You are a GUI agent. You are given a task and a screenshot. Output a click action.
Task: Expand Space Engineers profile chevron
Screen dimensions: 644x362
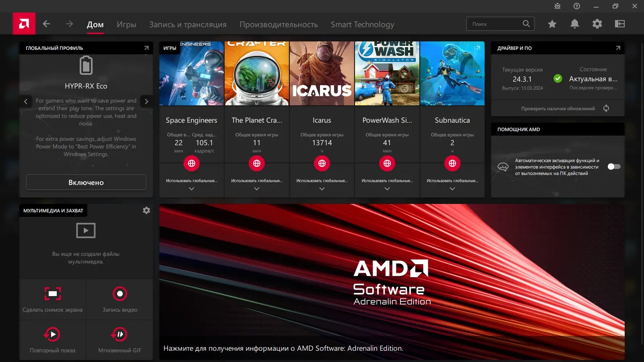(x=192, y=189)
